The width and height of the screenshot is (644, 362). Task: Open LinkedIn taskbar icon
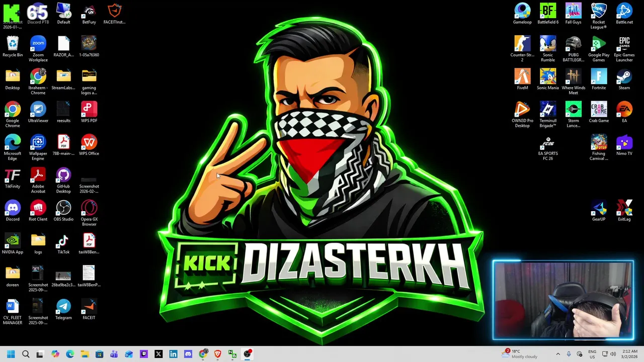[173, 354]
